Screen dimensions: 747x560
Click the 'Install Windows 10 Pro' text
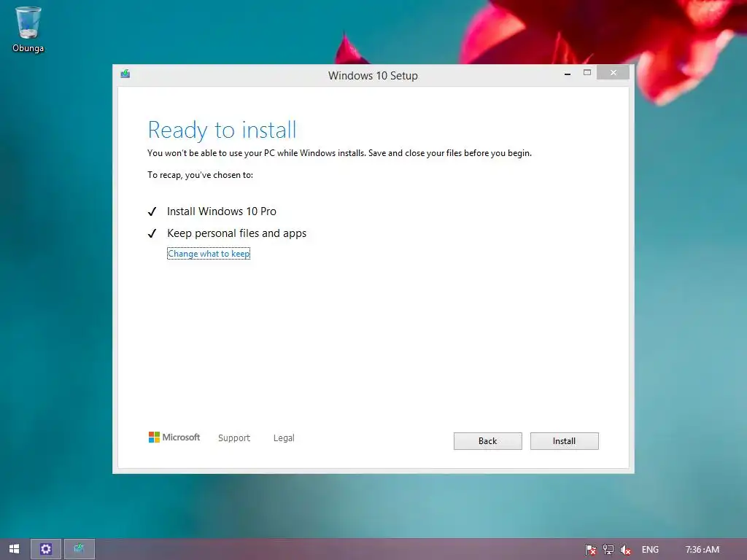[x=222, y=211]
